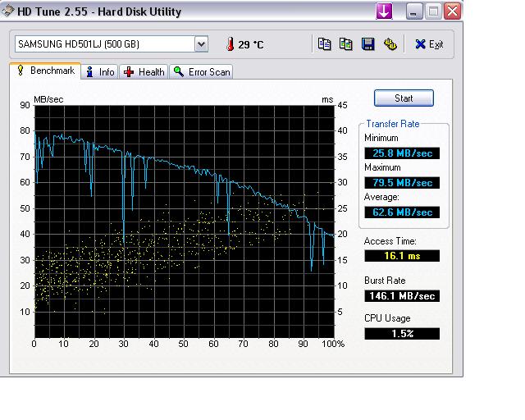Open the options wrench icon
This screenshot has height=420, width=525.
click(x=390, y=44)
